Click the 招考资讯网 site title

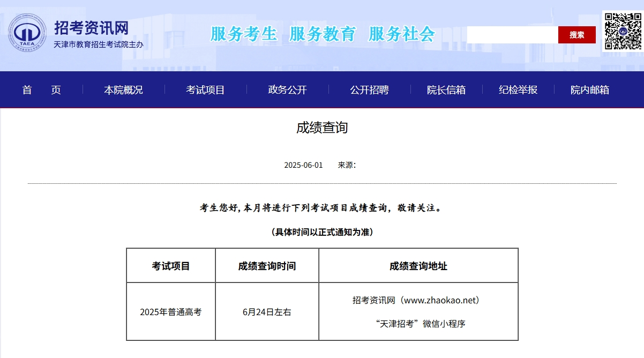(x=90, y=27)
